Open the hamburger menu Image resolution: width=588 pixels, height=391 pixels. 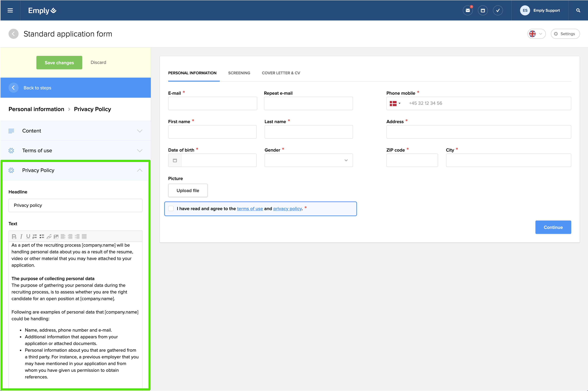tap(10, 11)
